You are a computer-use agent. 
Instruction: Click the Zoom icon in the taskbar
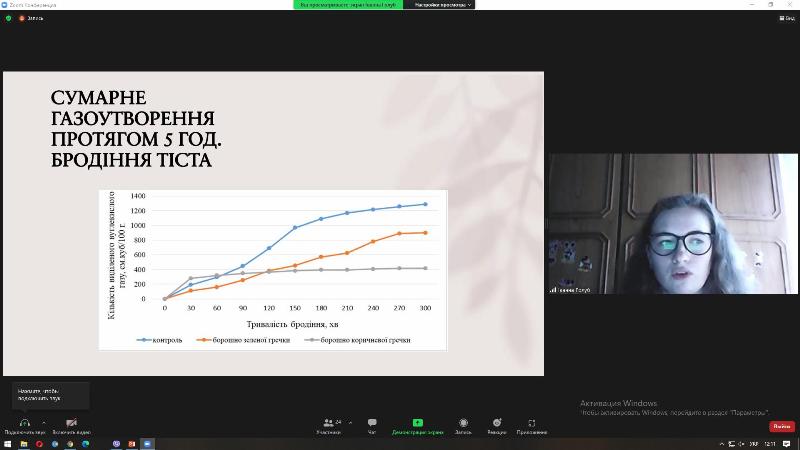coord(147,444)
